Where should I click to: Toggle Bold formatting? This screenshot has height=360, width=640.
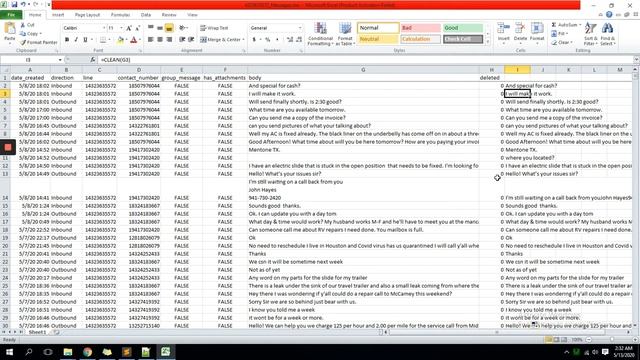[x=67, y=40]
